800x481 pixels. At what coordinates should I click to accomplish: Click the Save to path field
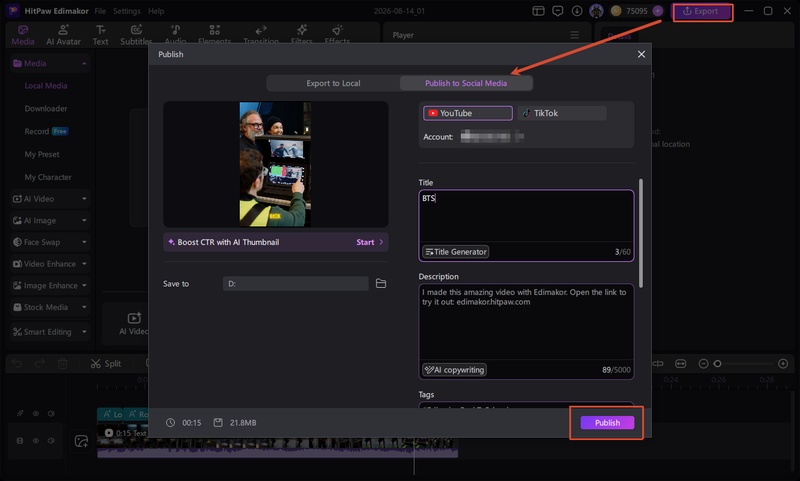click(x=295, y=284)
